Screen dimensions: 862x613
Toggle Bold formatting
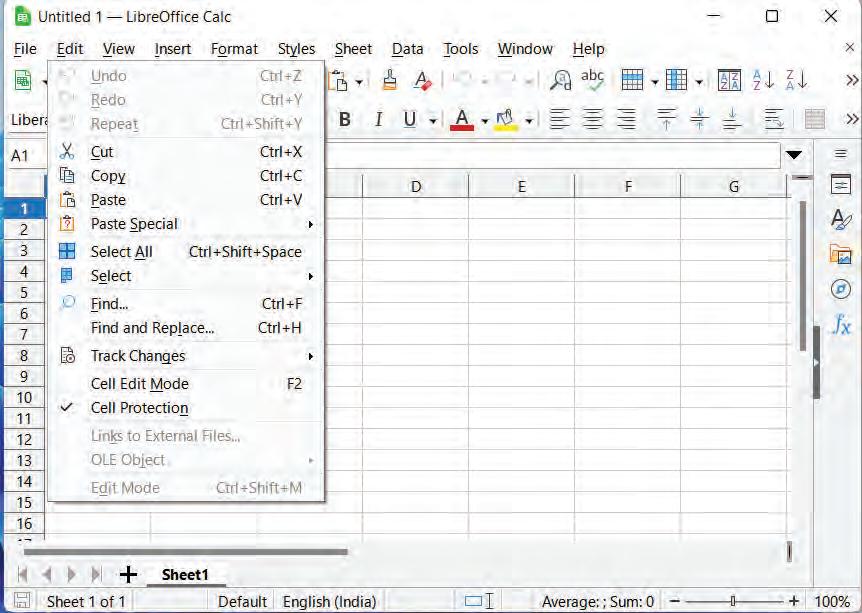345,119
